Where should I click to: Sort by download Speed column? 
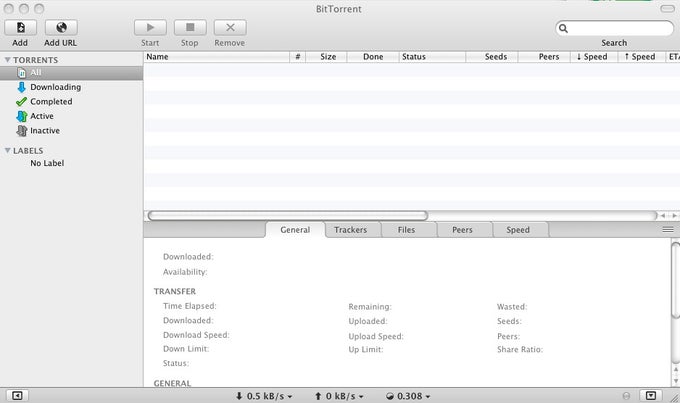(594, 57)
